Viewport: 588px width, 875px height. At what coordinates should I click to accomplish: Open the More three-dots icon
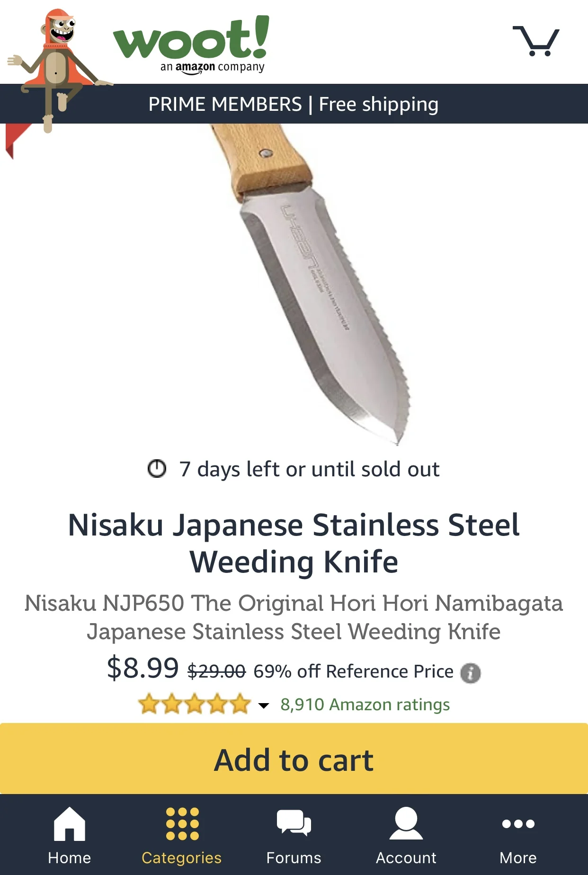(518, 824)
